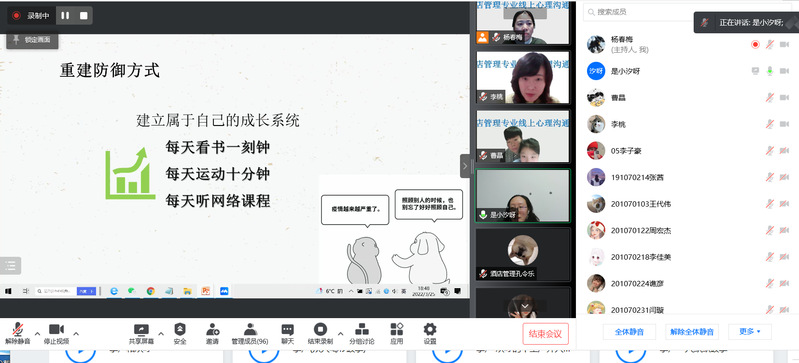Collapse video strip using side chevron
Image resolution: width=799 pixels, height=363 pixels.
[x=465, y=166]
